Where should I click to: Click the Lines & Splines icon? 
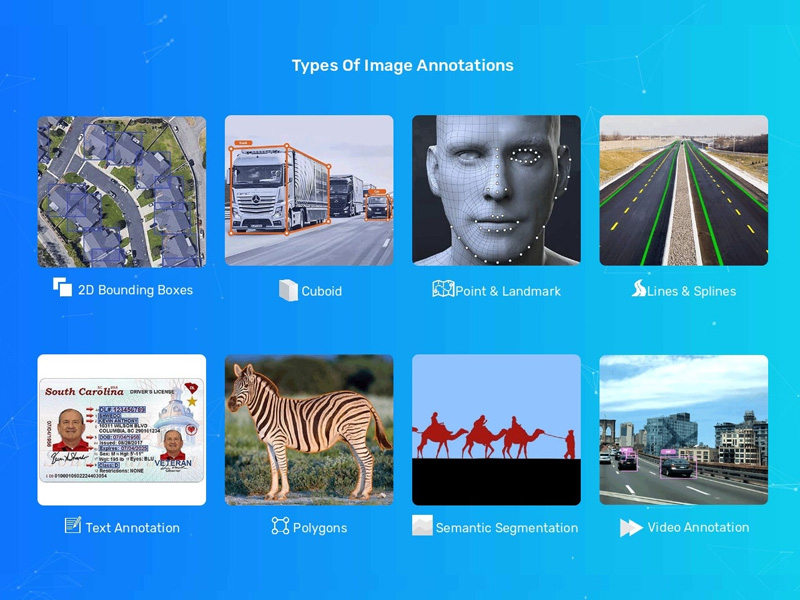[x=639, y=289]
